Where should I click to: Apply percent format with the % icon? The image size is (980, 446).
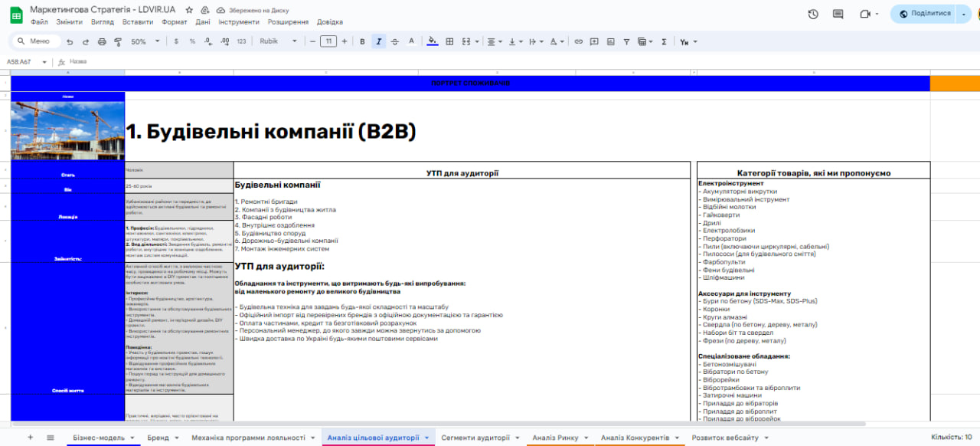[191, 41]
